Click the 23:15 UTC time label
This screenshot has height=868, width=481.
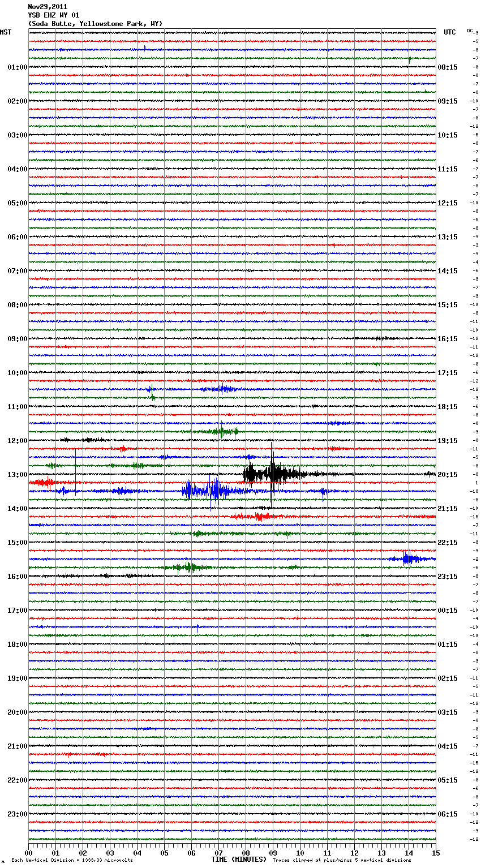448,577
